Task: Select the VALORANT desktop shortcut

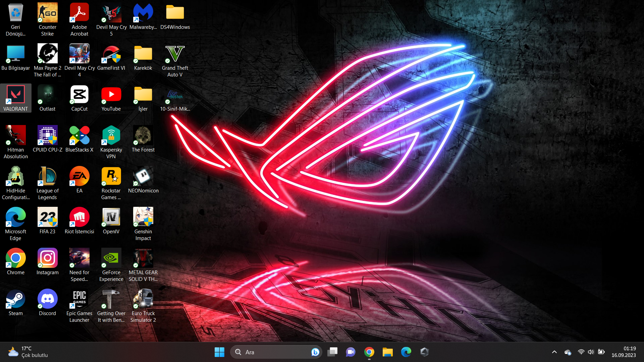Action: [15, 98]
